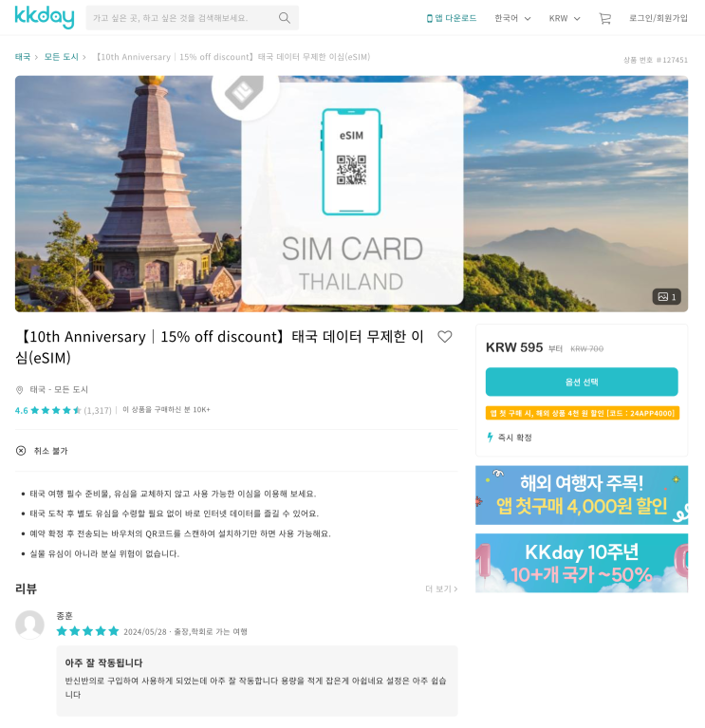Focus the destination search input field
The height and width of the screenshot is (728, 705).
pyautogui.click(x=181, y=18)
